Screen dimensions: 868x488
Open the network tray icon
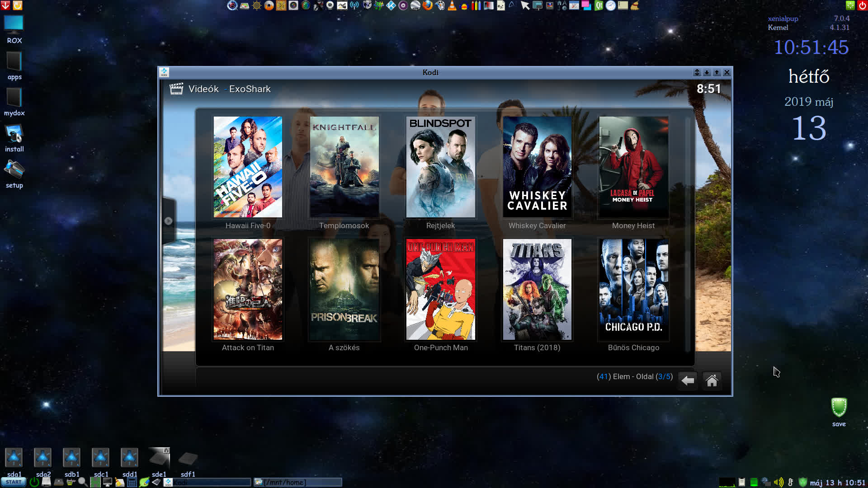pyautogui.click(x=766, y=482)
